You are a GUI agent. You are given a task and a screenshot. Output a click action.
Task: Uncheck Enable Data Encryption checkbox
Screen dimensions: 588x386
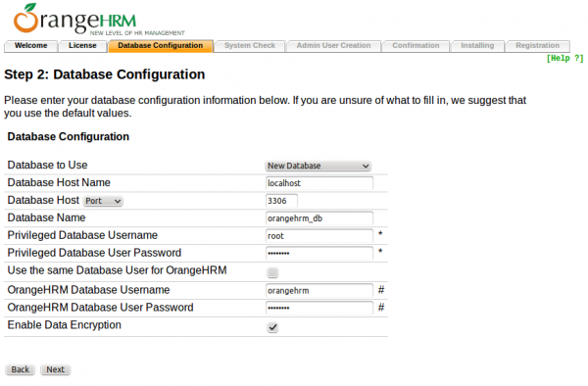pyautogui.click(x=272, y=327)
